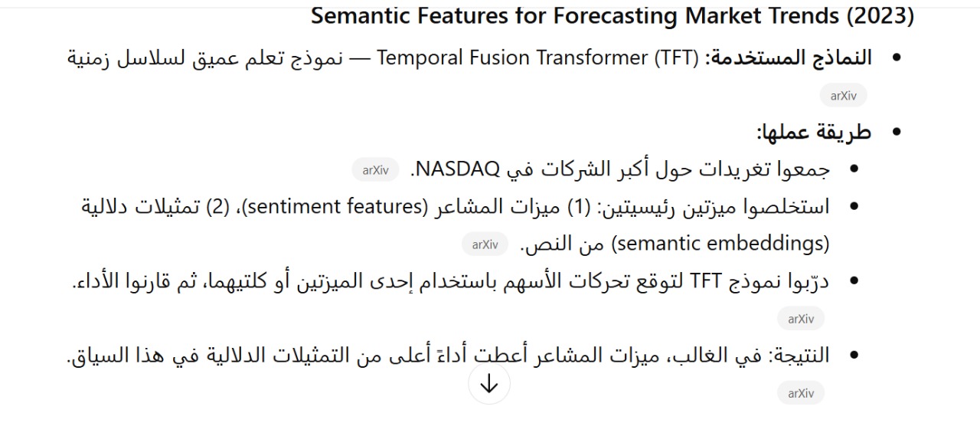Click the scroll-to-bottom down arrow button
980x423 pixels.
tap(488, 385)
